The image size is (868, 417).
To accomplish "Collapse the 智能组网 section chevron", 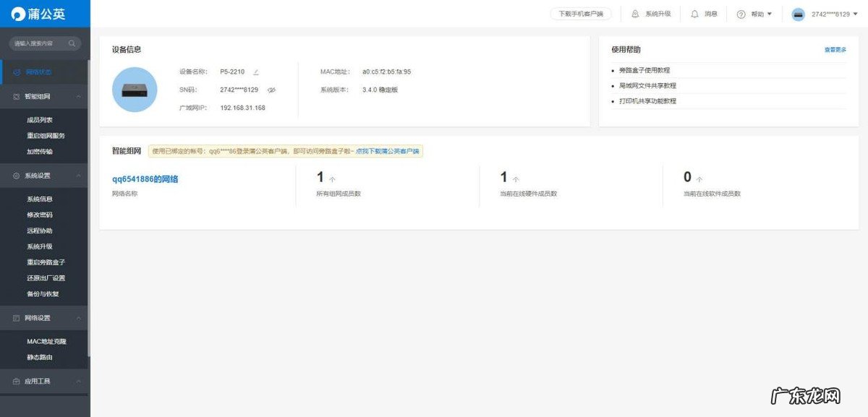I will (78, 96).
